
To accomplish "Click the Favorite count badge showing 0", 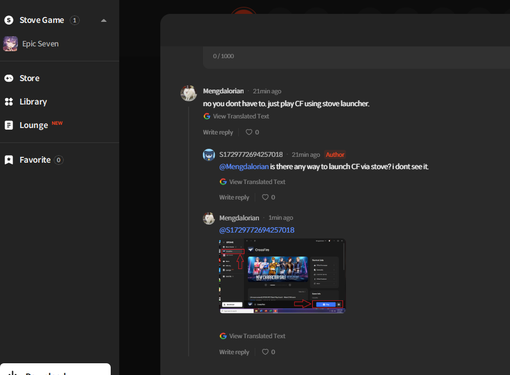I will coord(58,160).
